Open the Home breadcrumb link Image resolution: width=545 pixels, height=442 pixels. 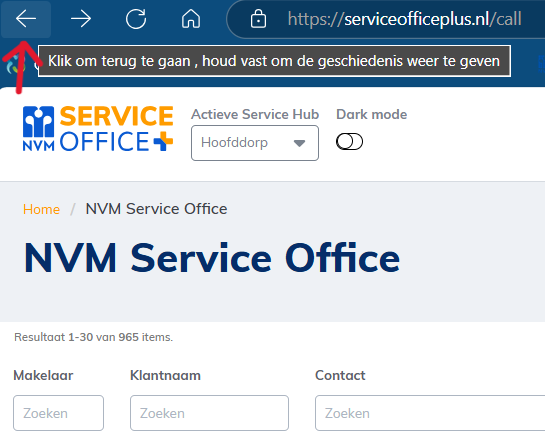tap(41, 210)
